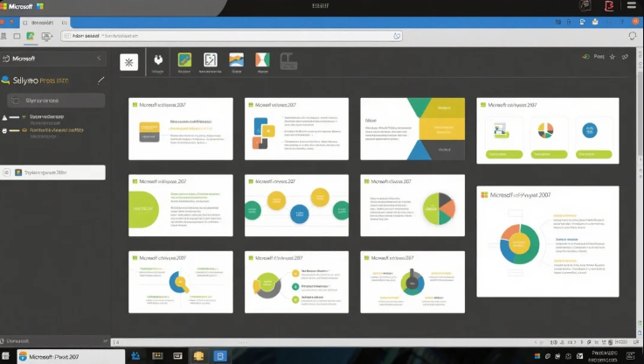The width and height of the screenshot is (644, 364).
Task: Open the screen icon dropdown in browser toolbar
Action: (x=47, y=36)
